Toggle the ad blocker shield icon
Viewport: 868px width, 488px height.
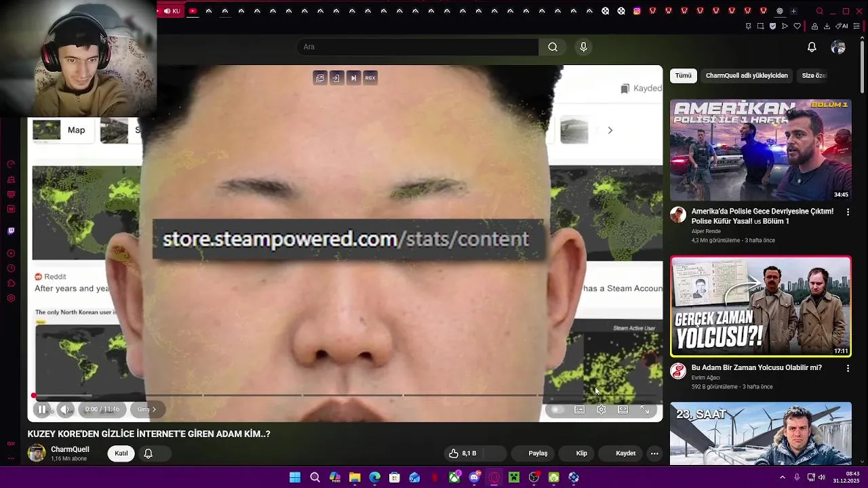tap(772, 26)
